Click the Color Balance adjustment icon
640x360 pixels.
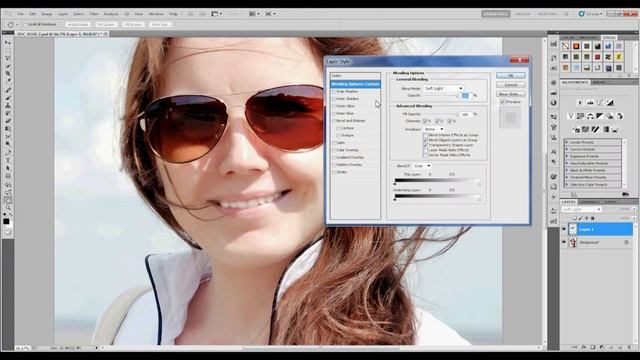(x=590, y=116)
